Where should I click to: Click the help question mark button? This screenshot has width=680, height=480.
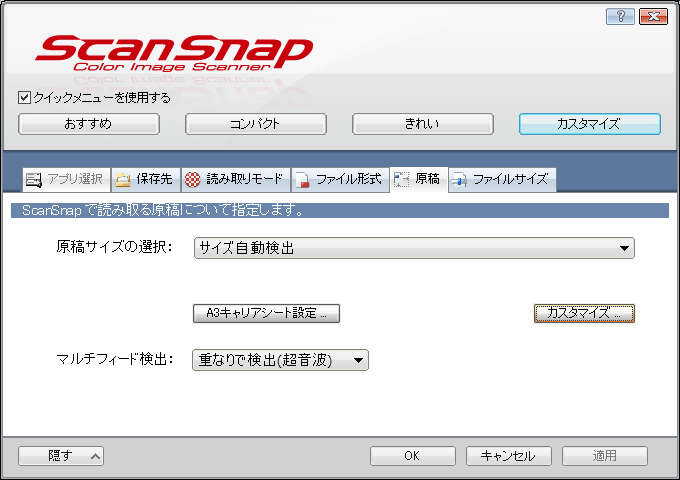(x=620, y=16)
